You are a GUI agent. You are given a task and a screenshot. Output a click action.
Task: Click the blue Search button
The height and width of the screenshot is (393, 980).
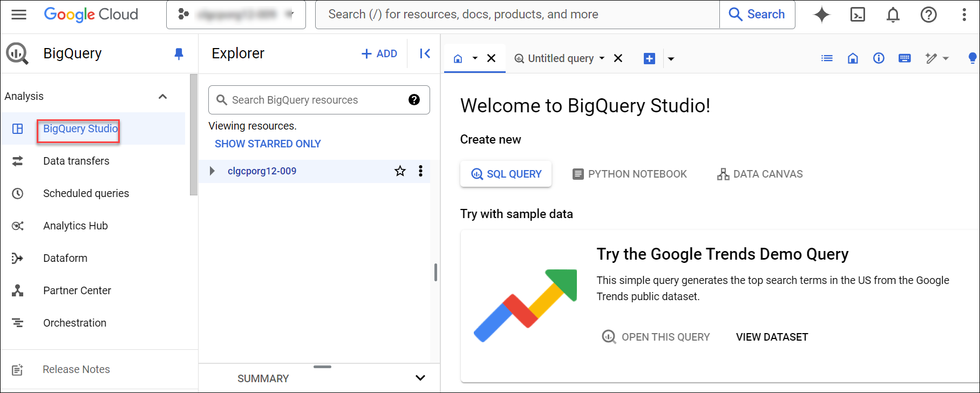[x=757, y=15]
